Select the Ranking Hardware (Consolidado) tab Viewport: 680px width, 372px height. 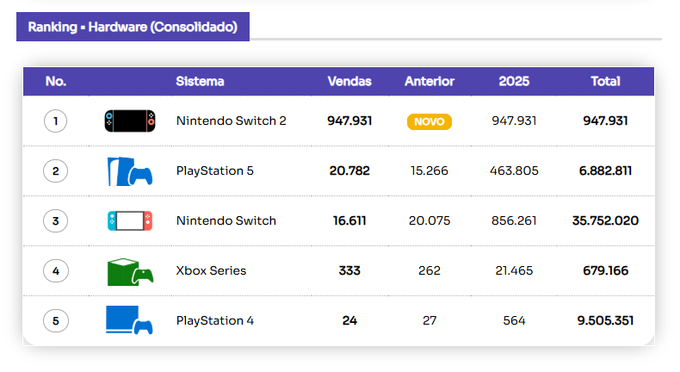[133, 27]
